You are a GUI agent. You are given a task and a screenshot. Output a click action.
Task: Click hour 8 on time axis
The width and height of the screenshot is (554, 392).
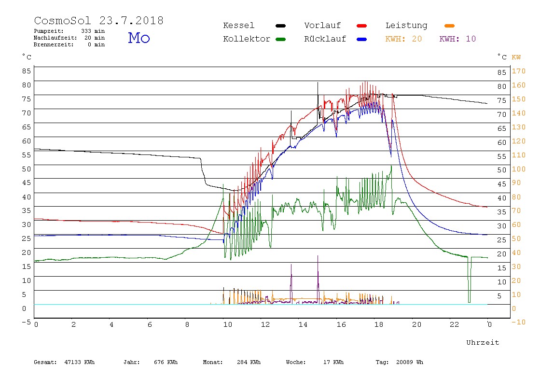[x=187, y=324]
